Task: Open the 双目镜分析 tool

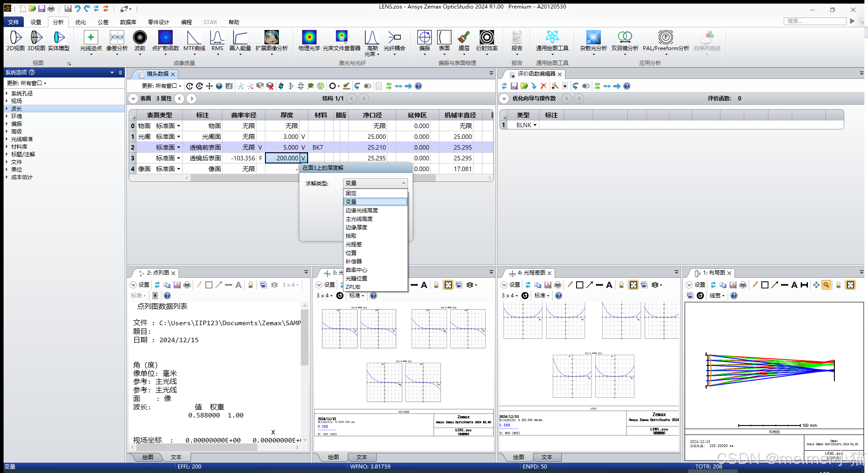Action: coord(625,43)
